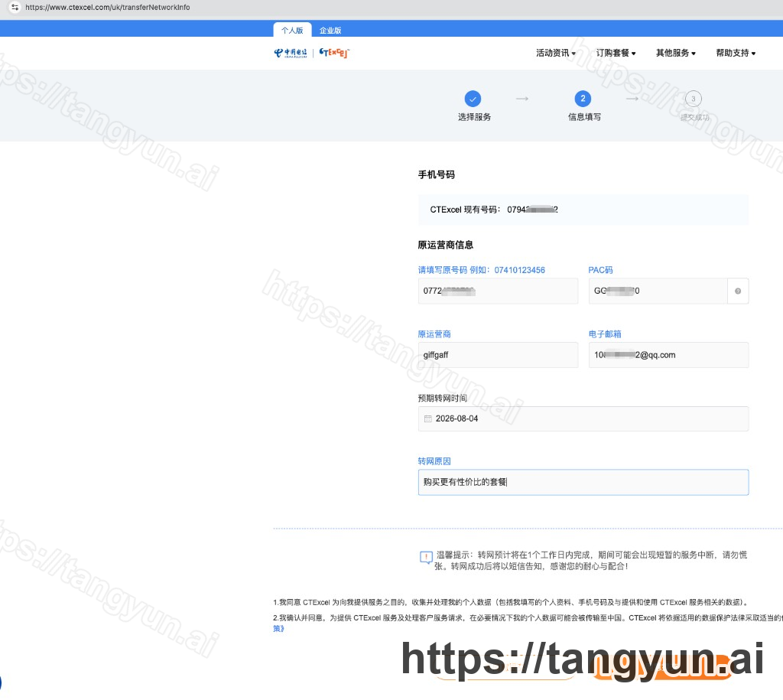Click the 转网原因 reason text field
This screenshot has height=700, width=783.
tap(583, 482)
